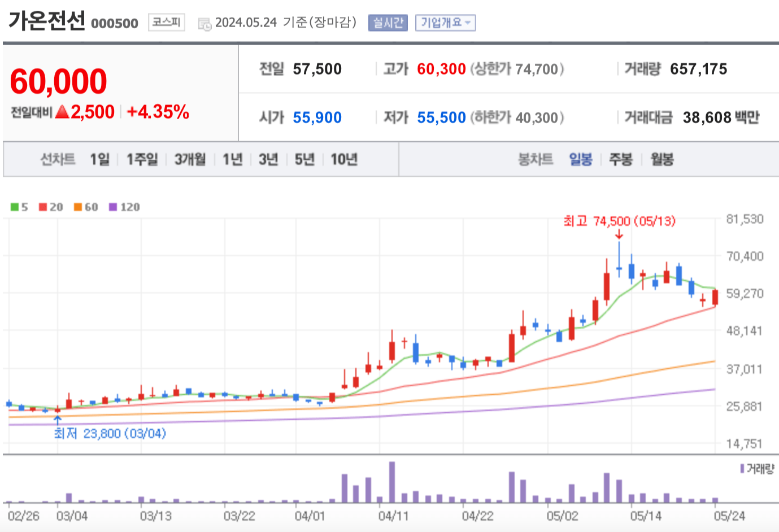This screenshot has width=779, height=532.
Task: Click the 14,751 price axis label
Action: point(745,444)
